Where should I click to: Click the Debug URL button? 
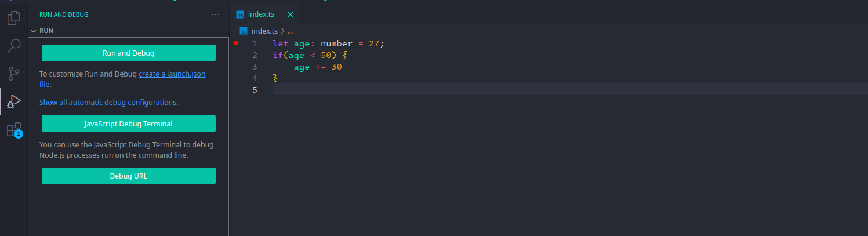[x=129, y=176]
